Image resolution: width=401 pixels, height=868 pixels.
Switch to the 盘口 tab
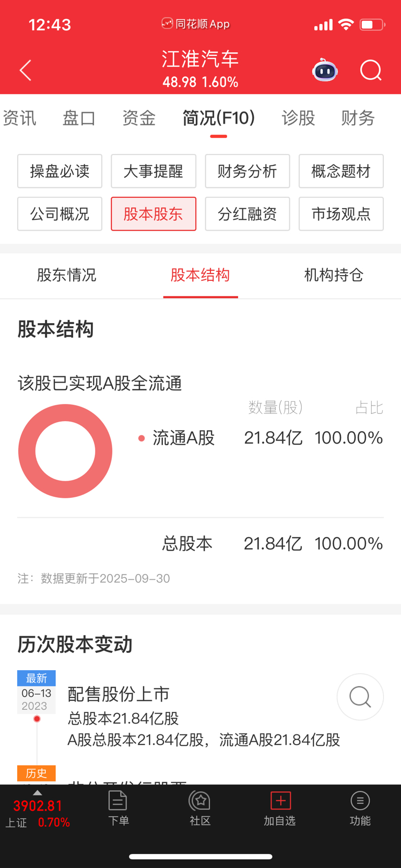click(79, 118)
